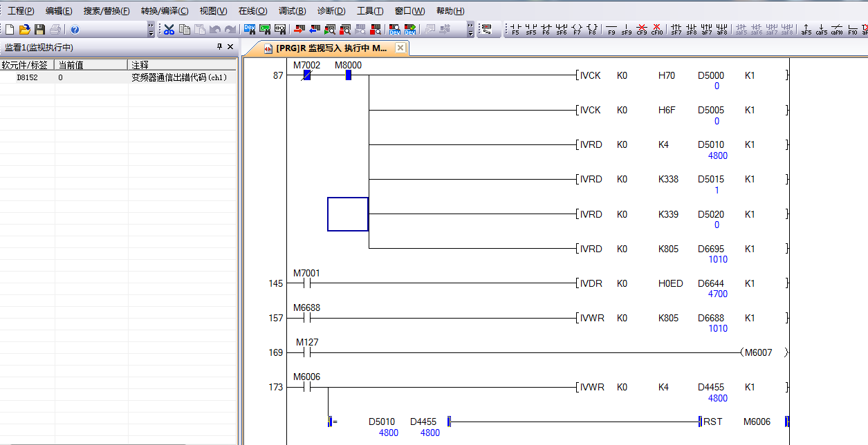
Task: Click the New project icon
Action: [x=9, y=30]
